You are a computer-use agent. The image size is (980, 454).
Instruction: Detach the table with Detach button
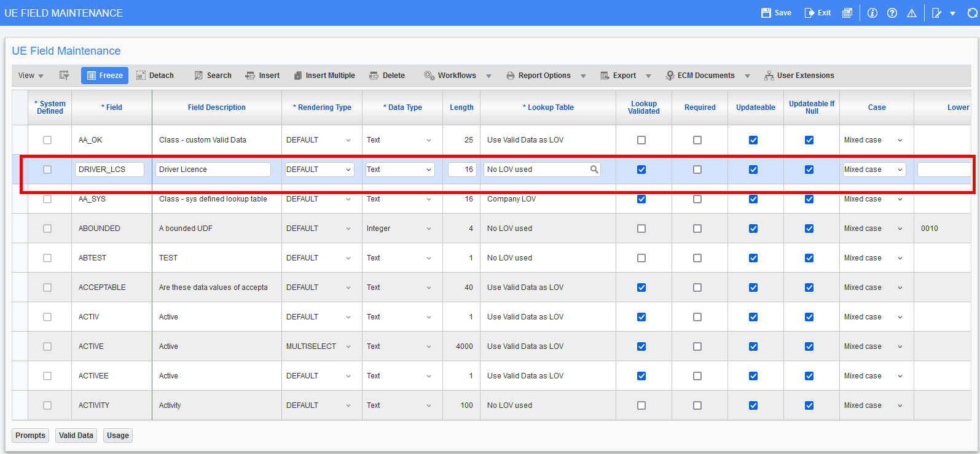(155, 76)
